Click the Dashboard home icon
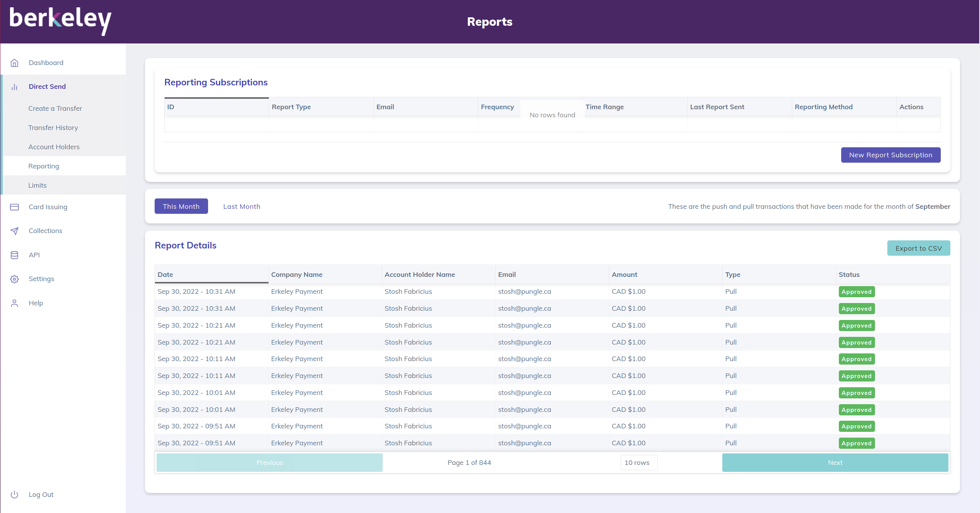Image resolution: width=980 pixels, height=513 pixels. [x=14, y=63]
